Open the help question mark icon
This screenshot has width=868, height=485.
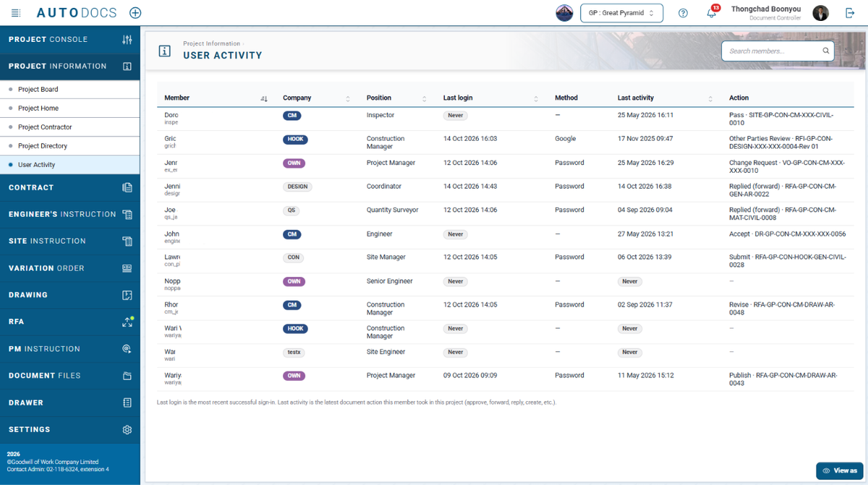coord(683,13)
